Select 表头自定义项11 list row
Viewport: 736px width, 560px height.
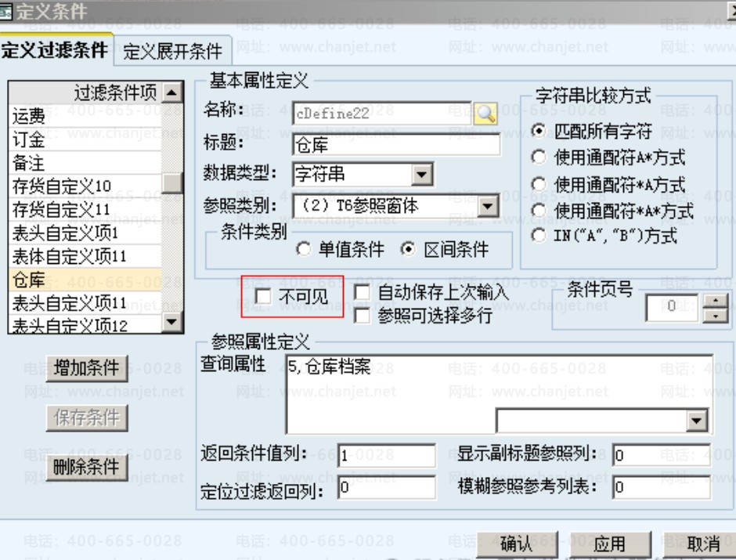pos(85,303)
